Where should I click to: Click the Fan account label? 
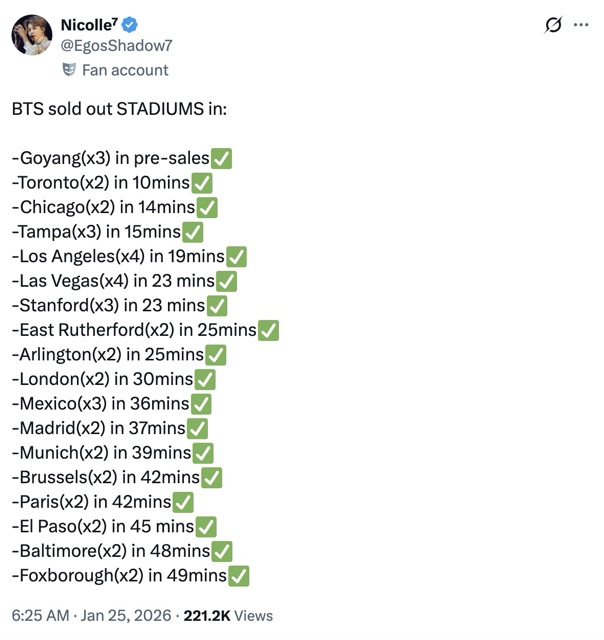[125, 70]
